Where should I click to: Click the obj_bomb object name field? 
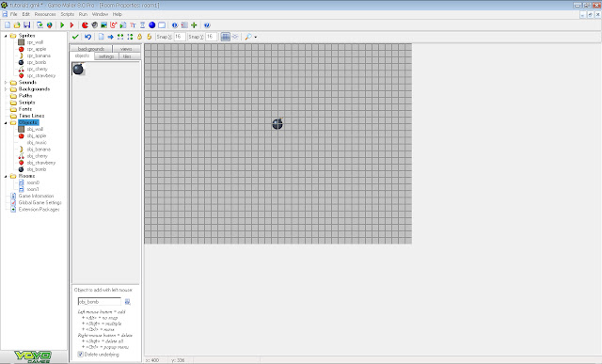(x=100, y=302)
